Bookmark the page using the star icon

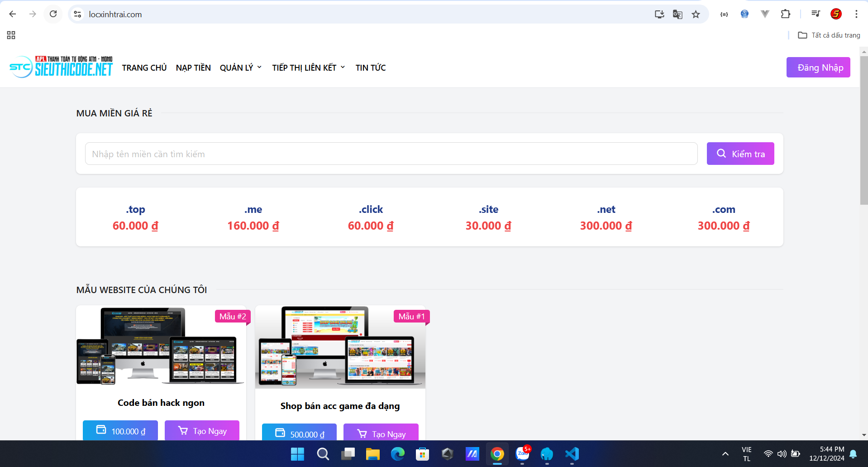pos(696,14)
